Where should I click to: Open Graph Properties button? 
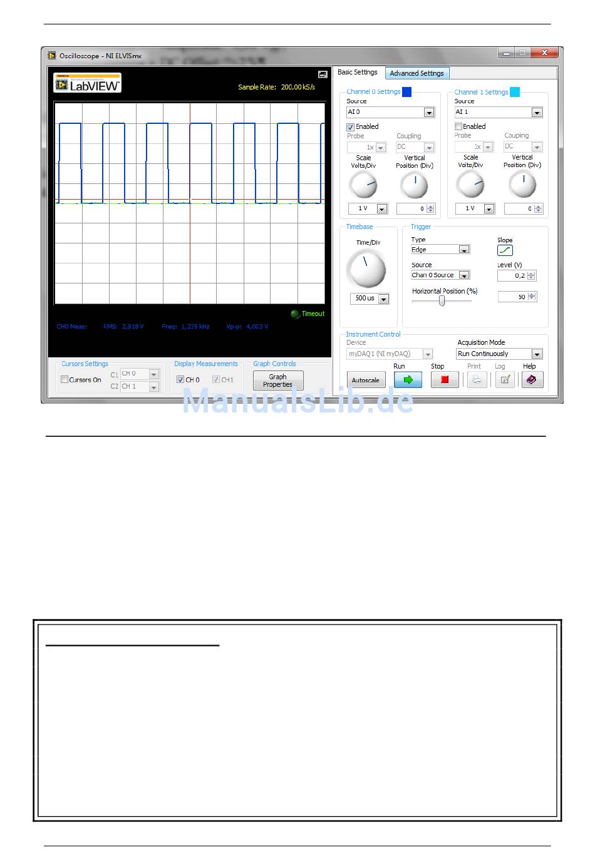(278, 380)
